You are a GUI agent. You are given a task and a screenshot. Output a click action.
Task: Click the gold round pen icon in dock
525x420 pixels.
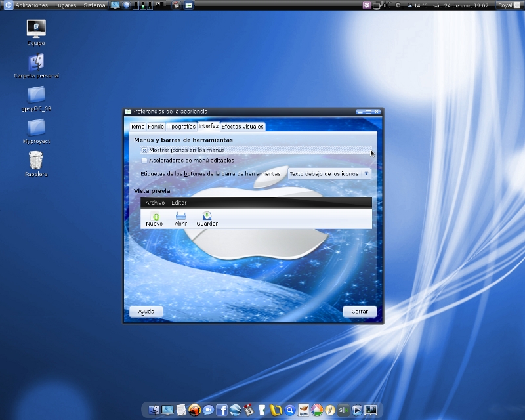tap(330, 410)
